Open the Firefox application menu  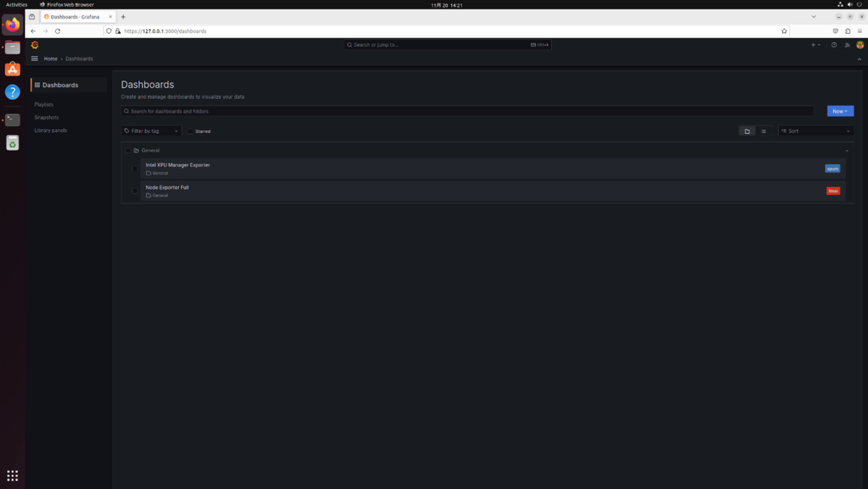(860, 31)
